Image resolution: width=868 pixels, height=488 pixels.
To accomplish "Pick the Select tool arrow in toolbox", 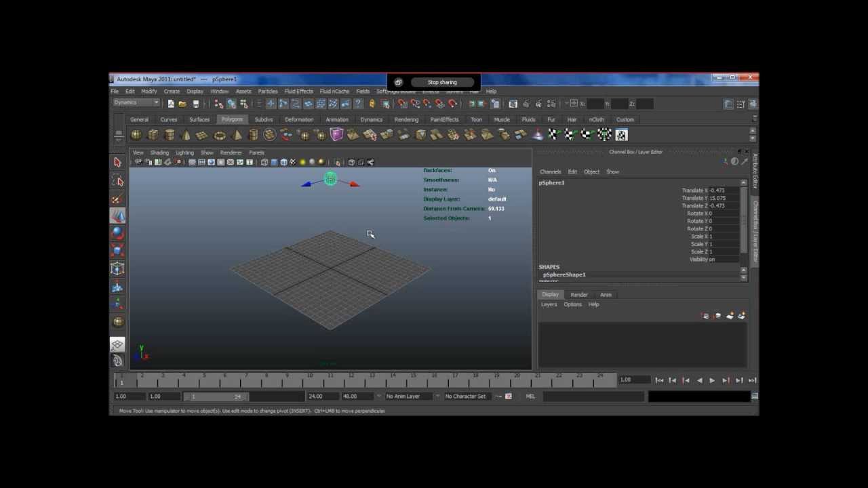I will coord(117,163).
